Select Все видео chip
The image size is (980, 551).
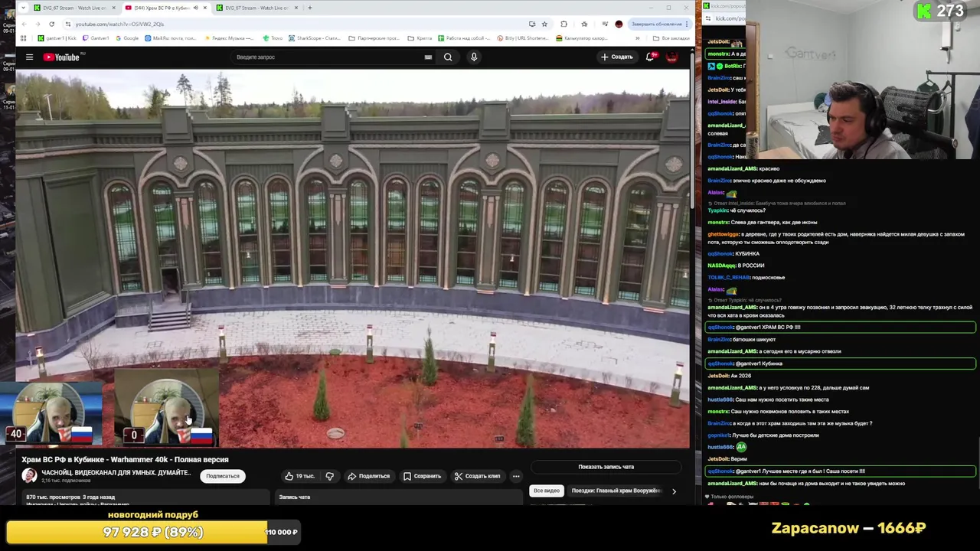pyautogui.click(x=547, y=491)
